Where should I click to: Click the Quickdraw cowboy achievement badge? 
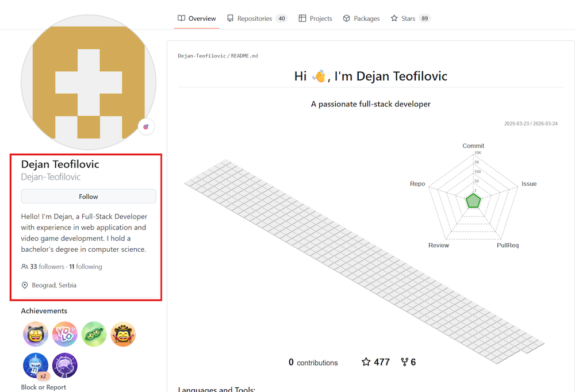pos(123,334)
